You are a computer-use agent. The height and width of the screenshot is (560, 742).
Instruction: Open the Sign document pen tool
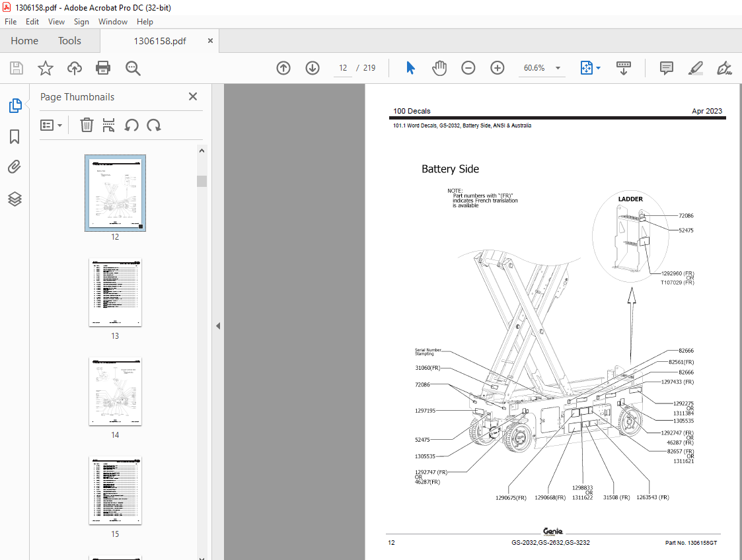[724, 68]
